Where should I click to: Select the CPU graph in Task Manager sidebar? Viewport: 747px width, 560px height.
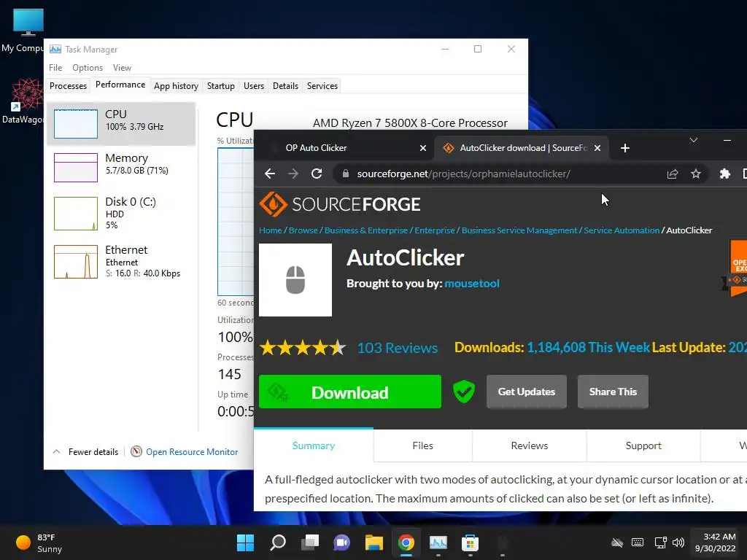point(121,124)
